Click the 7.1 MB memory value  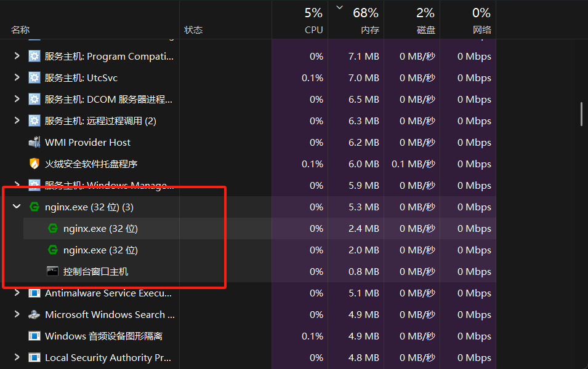click(x=363, y=56)
